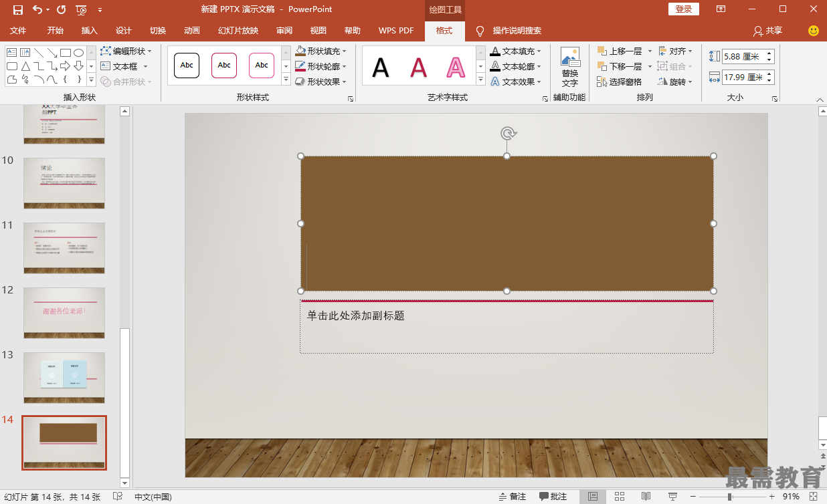Screen dimensions: 827x504
Task: Switch to the 设计 (Design) tab
Action: tap(124, 31)
